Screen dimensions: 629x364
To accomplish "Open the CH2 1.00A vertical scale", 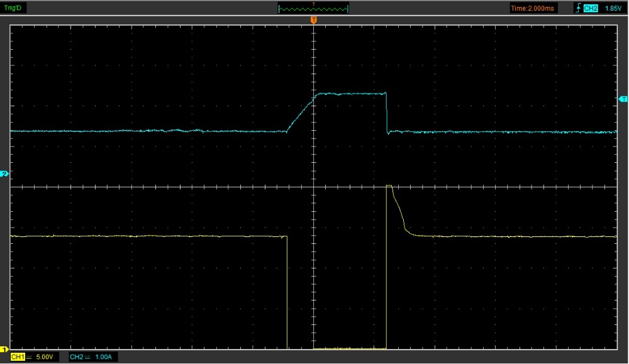I will pos(104,357).
